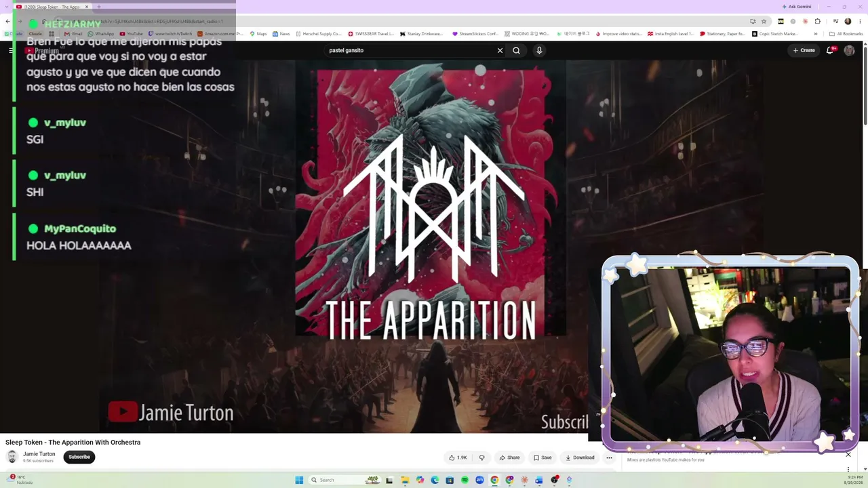Dislike the video
This screenshot has height=488, width=868.
click(x=481, y=457)
